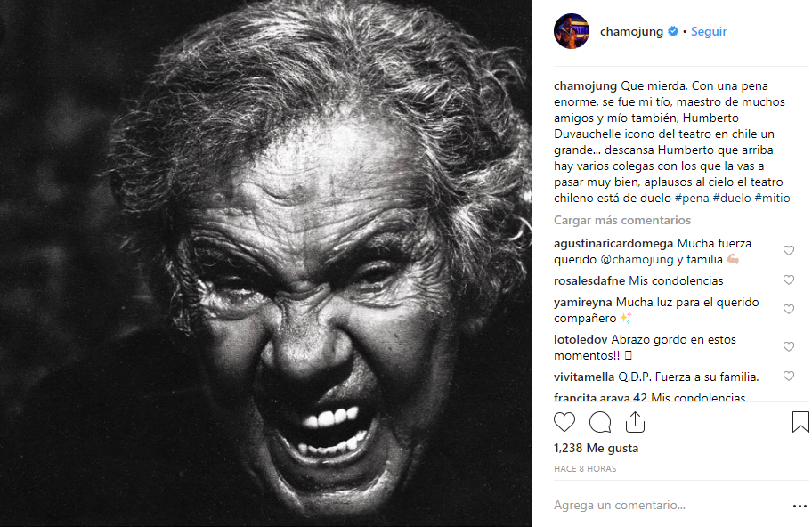Expand Cargar más comentarios
Screen dimensions: 812x527
[x=622, y=221]
